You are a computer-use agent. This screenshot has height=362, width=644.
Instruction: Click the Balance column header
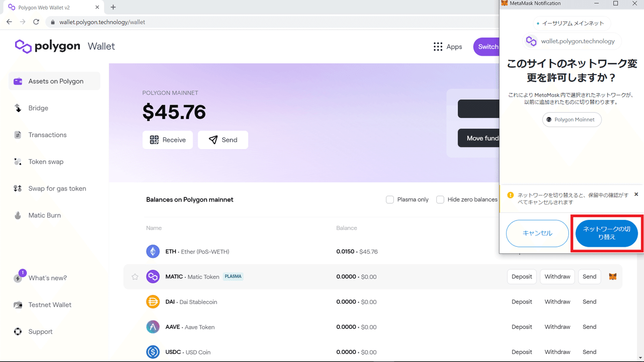click(x=347, y=228)
